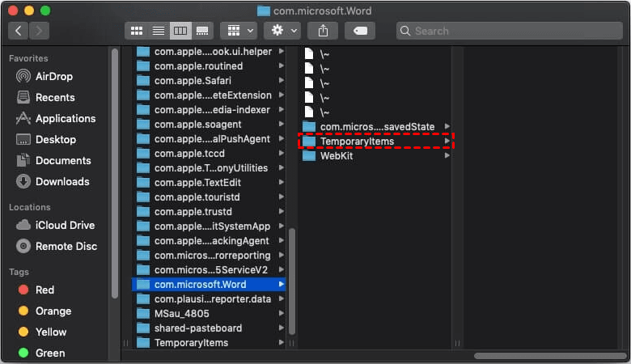Screen dimensions: 631x364
Task: Select the com.microsoft.Word folder
Action: click(209, 285)
